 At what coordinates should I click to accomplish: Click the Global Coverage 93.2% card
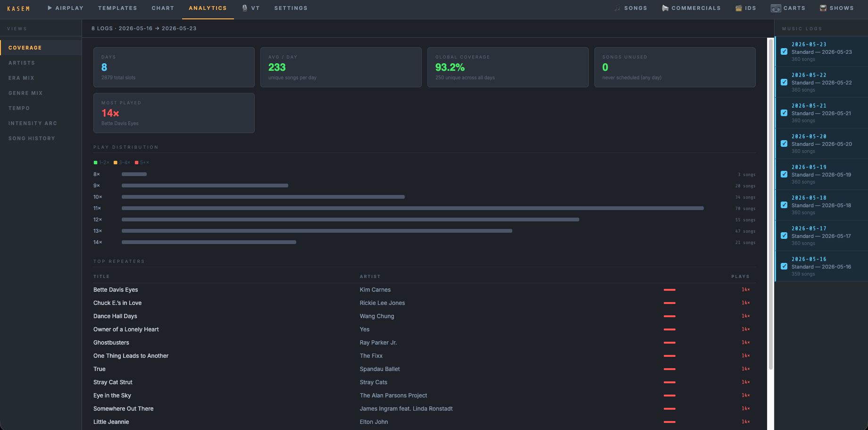508,67
